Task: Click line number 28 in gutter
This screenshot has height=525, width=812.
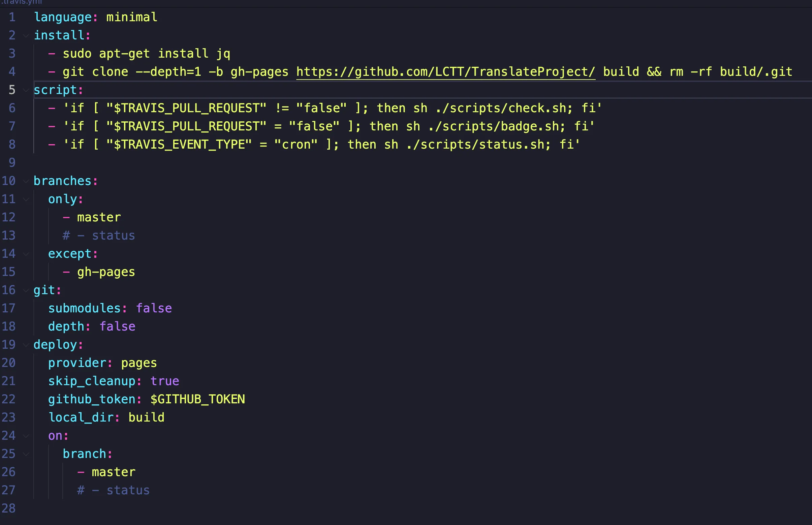Action: click(9, 508)
